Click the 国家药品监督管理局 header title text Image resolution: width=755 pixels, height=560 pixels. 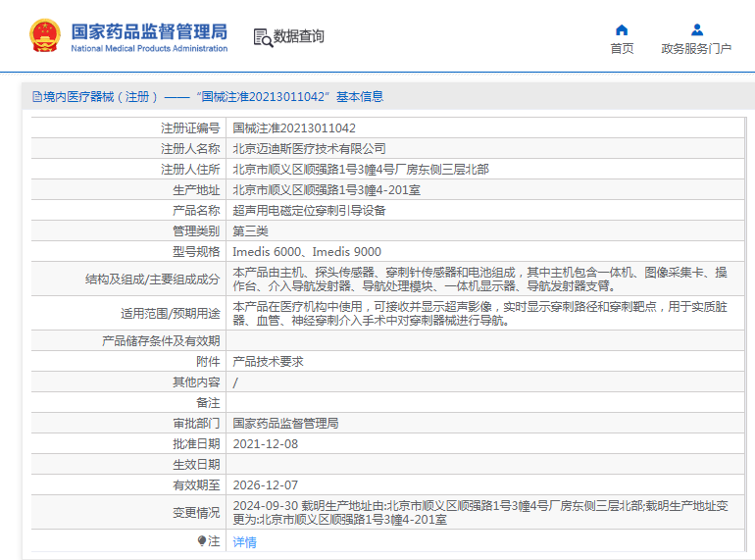[x=149, y=28]
